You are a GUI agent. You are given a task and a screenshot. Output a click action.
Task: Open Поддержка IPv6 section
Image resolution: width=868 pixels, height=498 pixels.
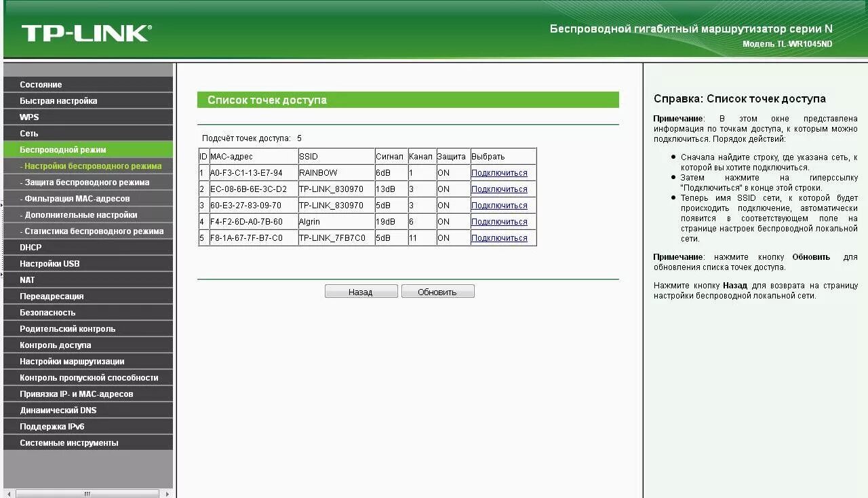point(88,426)
